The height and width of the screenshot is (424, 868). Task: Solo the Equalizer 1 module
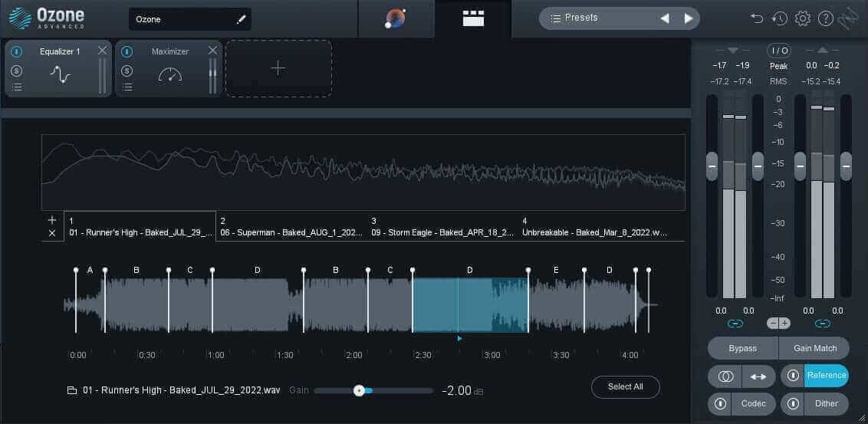point(17,71)
